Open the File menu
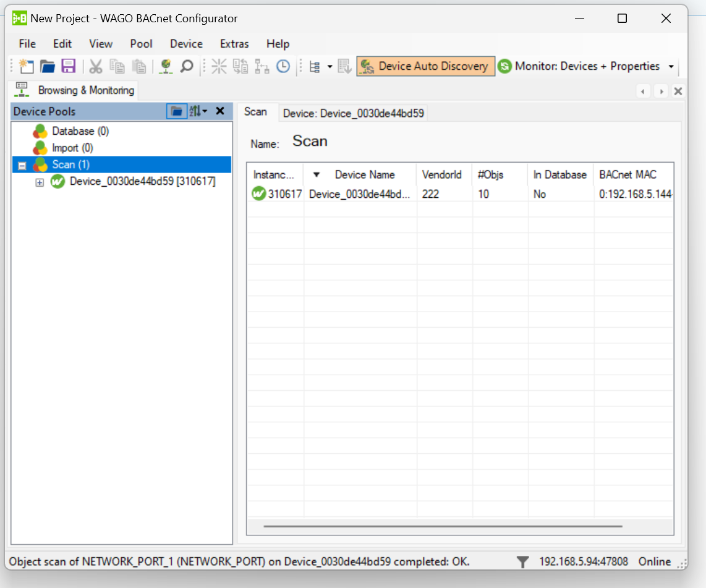The height and width of the screenshot is (588, 706). [x=27, y=44]
